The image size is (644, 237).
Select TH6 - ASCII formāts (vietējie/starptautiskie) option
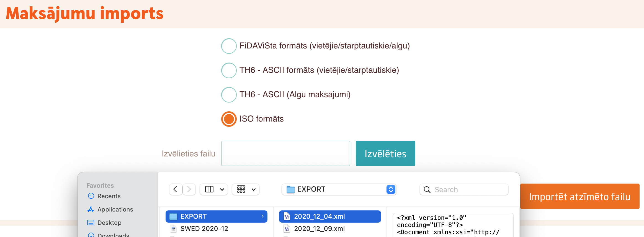click(x=229, y=70)
